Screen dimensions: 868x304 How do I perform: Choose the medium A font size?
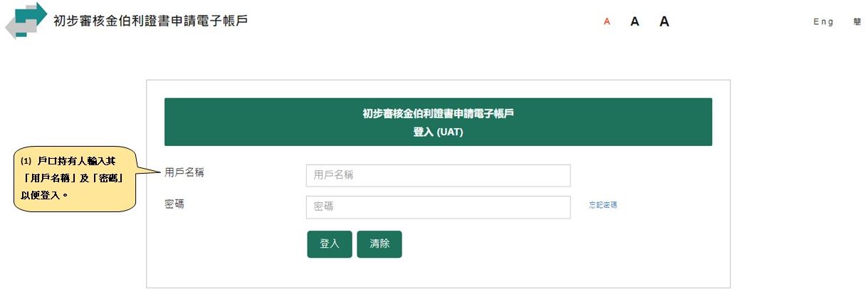point(634,22)
